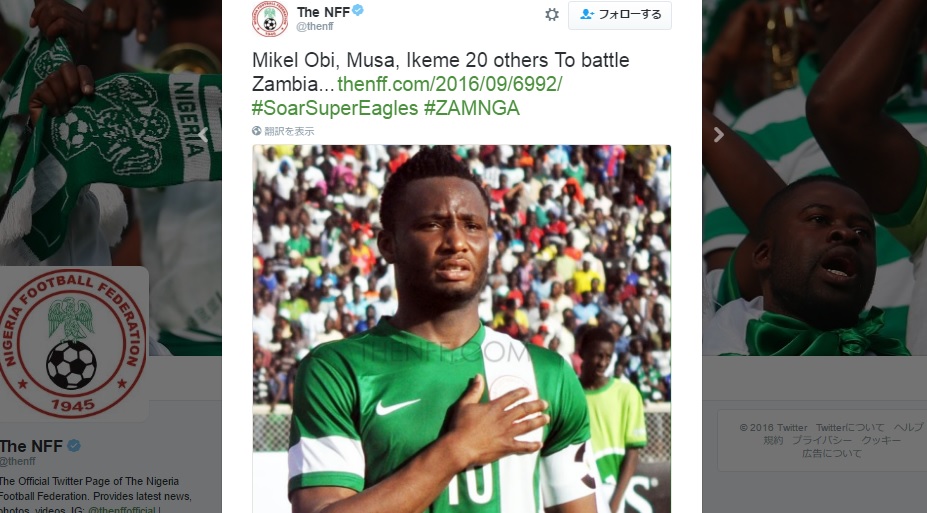The height and width of the screenshot is (513, 927).
Task: Open the gear settings icon in tweet header
Action: pos(552,15)
